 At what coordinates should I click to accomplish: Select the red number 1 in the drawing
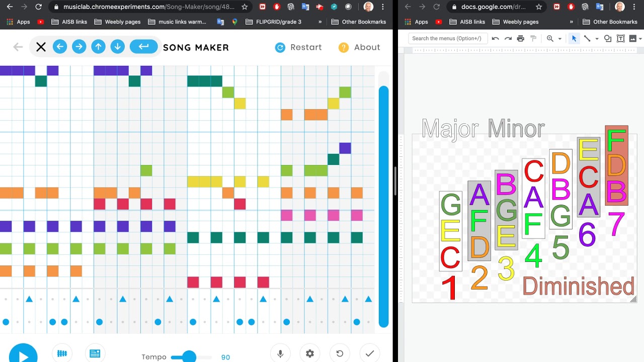click(449, 288)
